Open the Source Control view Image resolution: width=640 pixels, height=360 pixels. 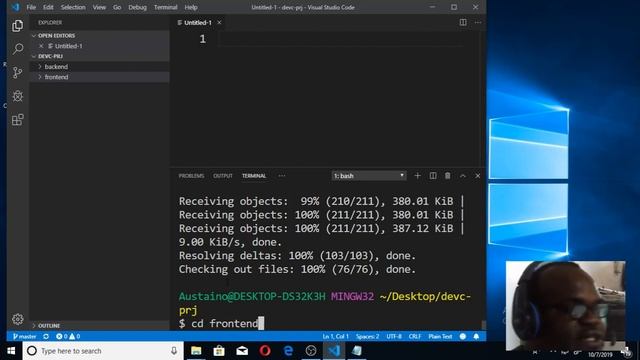point(18,73)
